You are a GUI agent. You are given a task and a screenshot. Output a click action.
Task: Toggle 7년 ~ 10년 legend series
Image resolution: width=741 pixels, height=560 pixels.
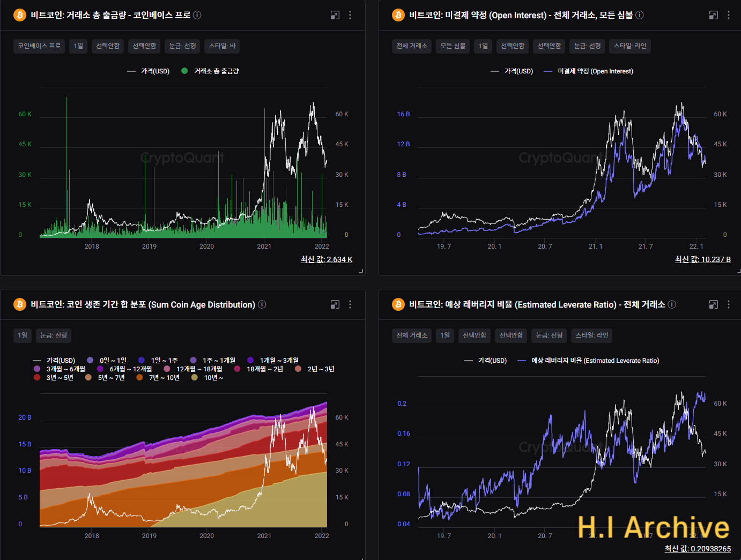[x=158, y=378]
